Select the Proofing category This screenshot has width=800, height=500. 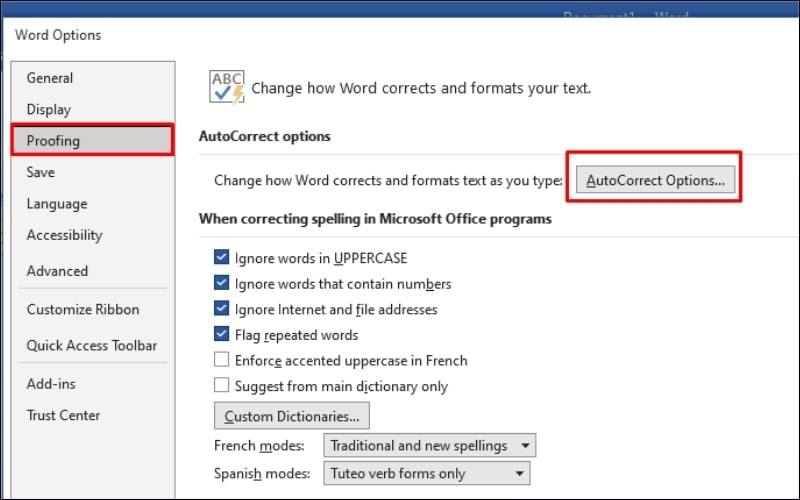coord(92,140)
